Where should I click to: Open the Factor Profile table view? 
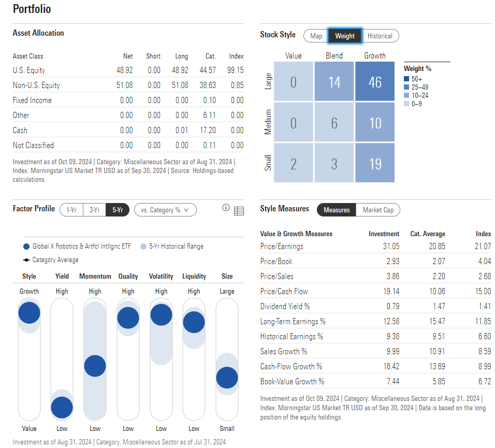click(x=239, y=209)
